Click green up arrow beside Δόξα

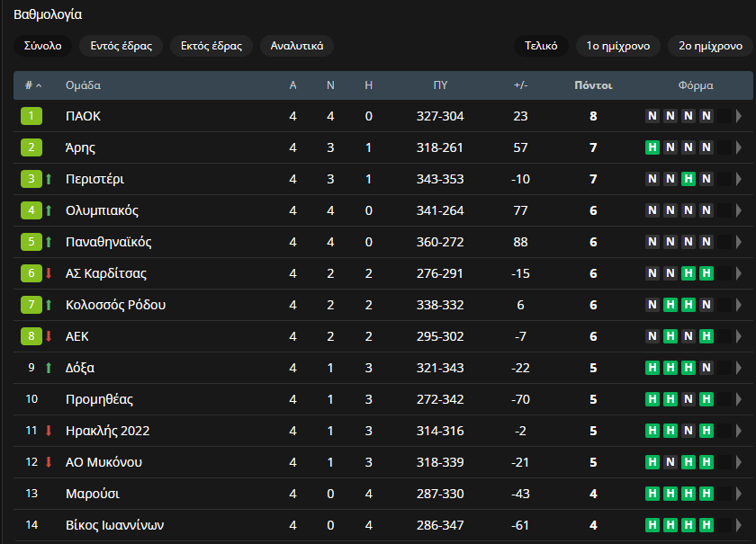(x=49, y=368)
